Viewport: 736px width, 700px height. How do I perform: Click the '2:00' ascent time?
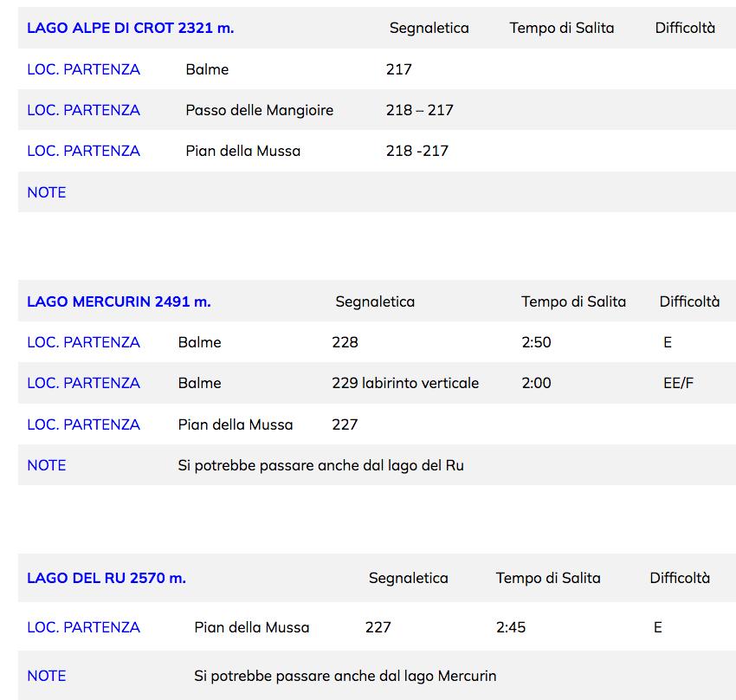click(x=537, y=383)
